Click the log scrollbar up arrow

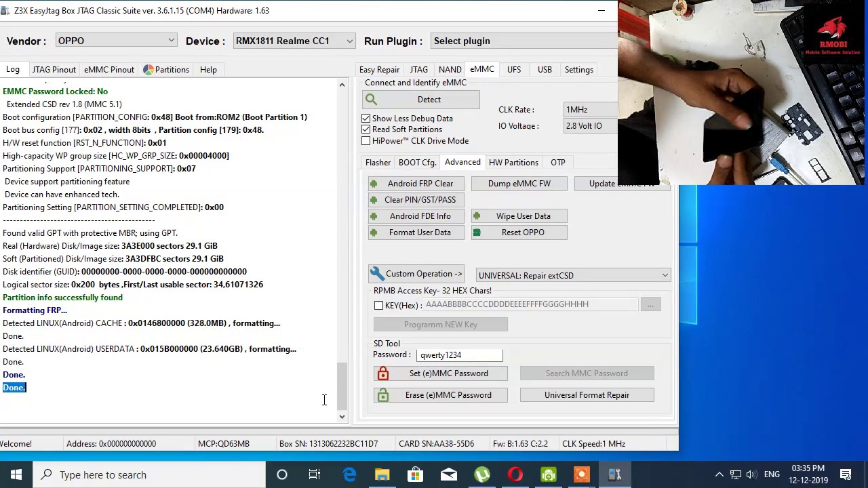tap(342, 85)
